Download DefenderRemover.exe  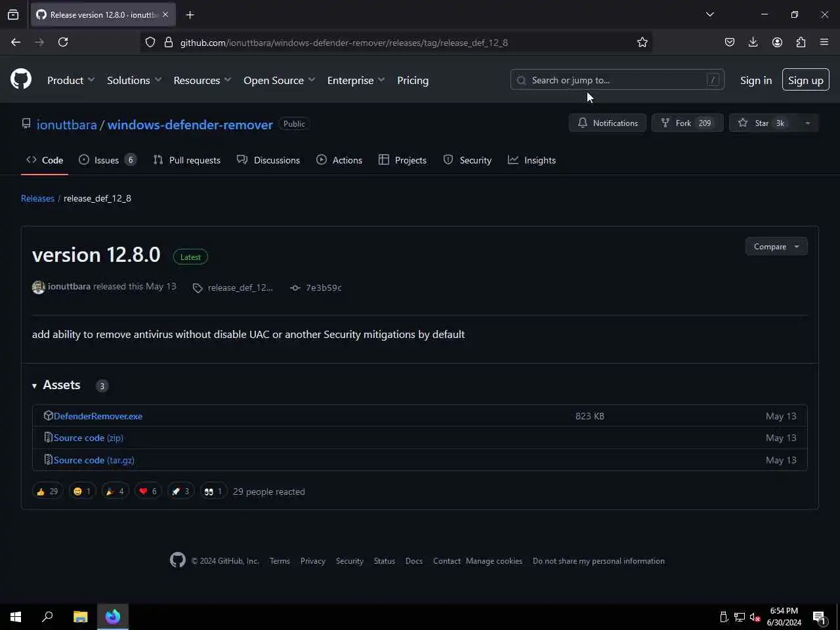tap(98, 416)
